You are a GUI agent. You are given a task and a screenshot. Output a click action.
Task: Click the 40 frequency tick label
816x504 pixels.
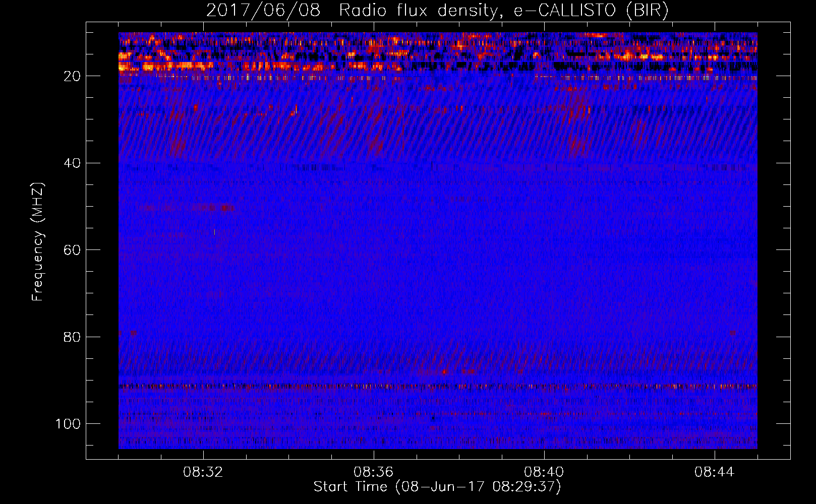[x=73, y=163]
